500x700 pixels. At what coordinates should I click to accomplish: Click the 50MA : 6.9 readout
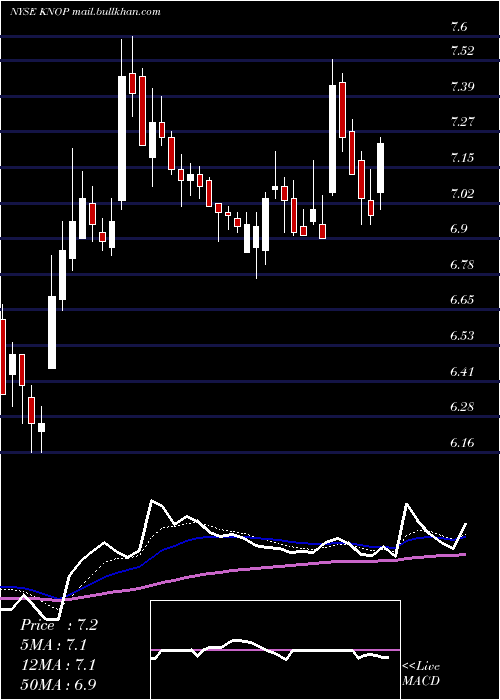click(58, 684)
